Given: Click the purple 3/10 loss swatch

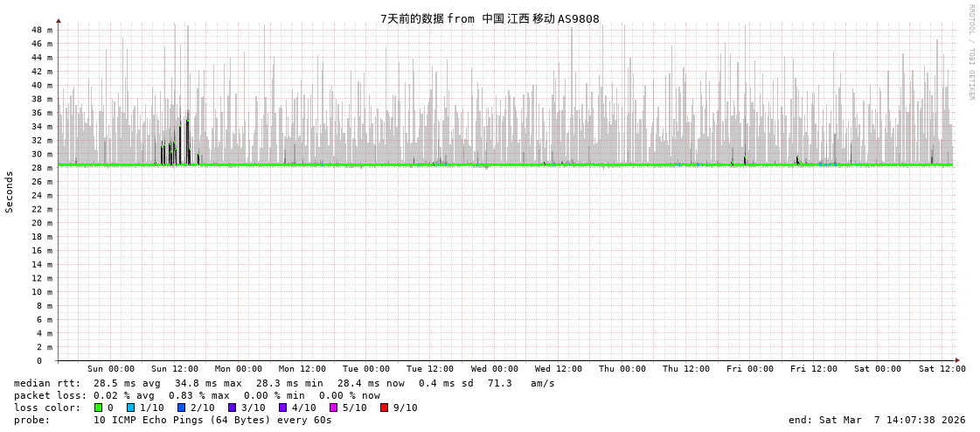Looking at the screenshot, I should [233, 408].
